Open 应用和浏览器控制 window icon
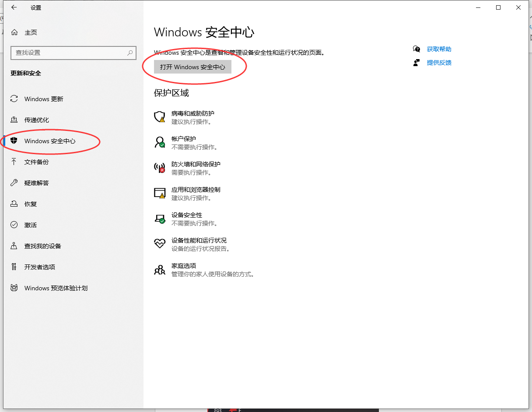The width and height of the screenshot is (532, 412). [x=160, y=193]
